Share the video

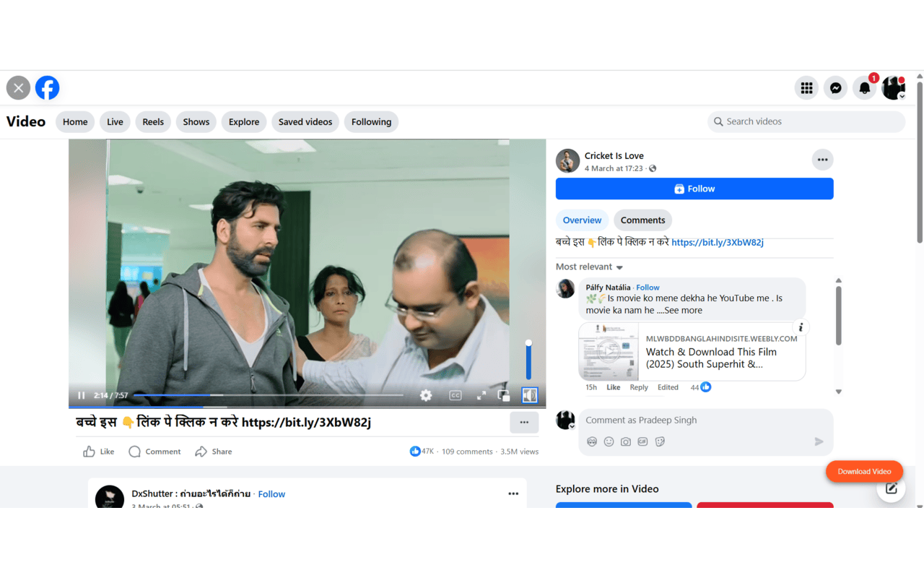tap(214, 452)
